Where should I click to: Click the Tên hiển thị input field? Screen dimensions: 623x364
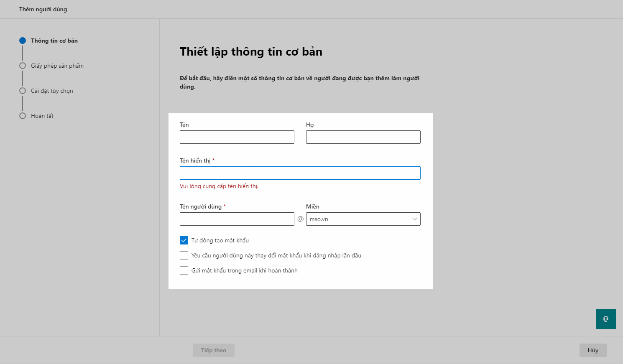pos(300,173)
